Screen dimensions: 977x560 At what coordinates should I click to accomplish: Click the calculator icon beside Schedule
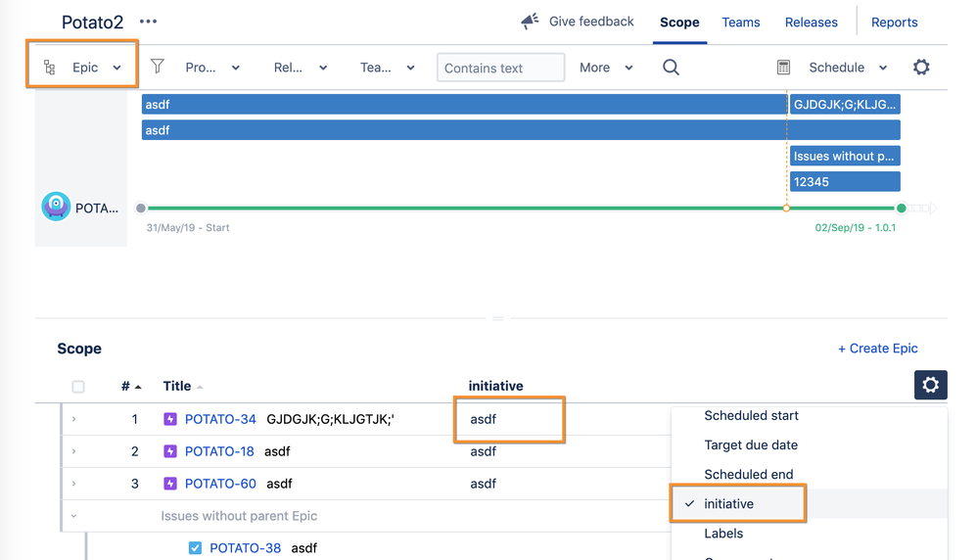[x=783, y=68]
